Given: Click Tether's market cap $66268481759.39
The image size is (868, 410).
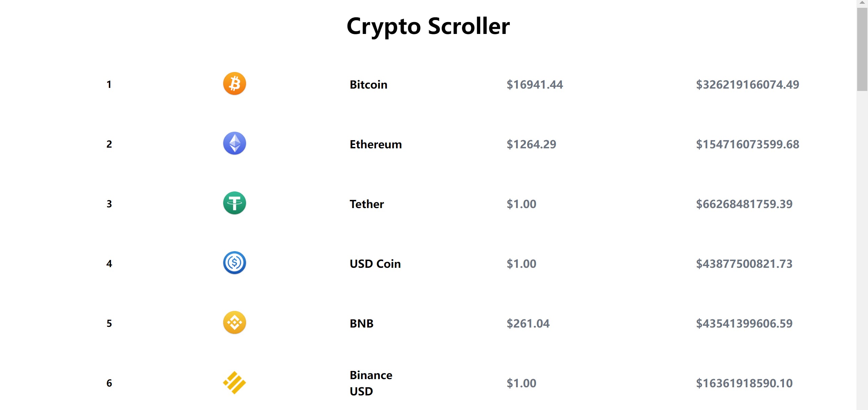Looking at the screenshot, I should (x=744, y=204).
